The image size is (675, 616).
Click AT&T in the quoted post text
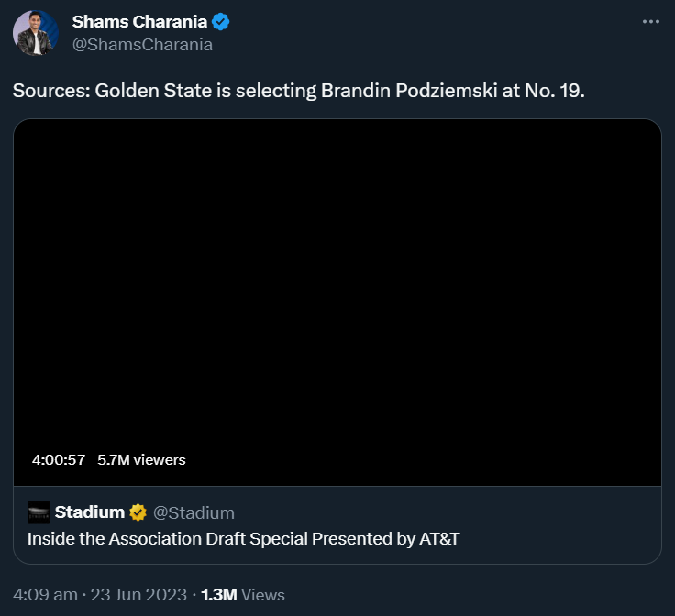coord(438,539)
